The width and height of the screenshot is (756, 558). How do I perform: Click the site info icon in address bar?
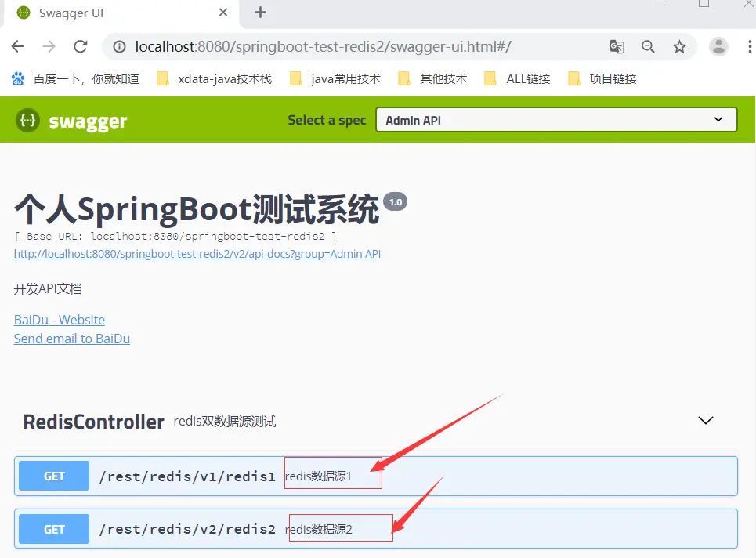(118, 46)
